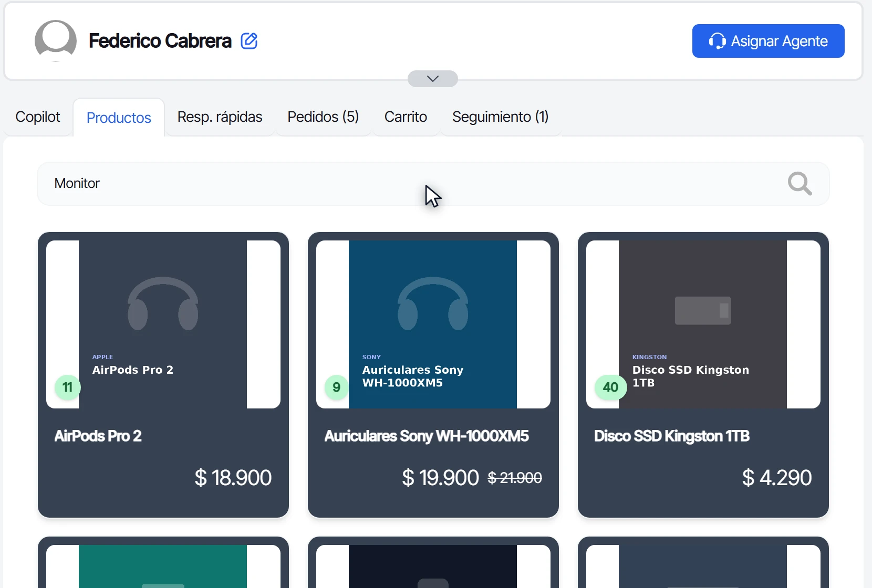Screen dimensions: 872x588
Task: Click the crossed-out $ 21.900 price
Action: click(515, 478)
